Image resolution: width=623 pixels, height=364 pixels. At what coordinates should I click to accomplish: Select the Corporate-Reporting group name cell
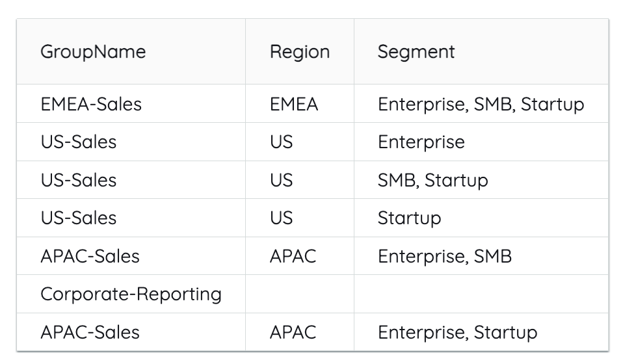click(x=131, y=294)
